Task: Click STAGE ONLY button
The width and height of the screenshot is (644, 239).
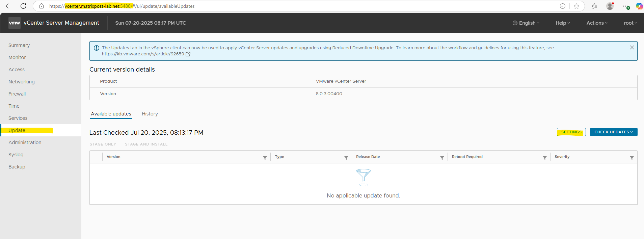Action: (x=103, y=144)
